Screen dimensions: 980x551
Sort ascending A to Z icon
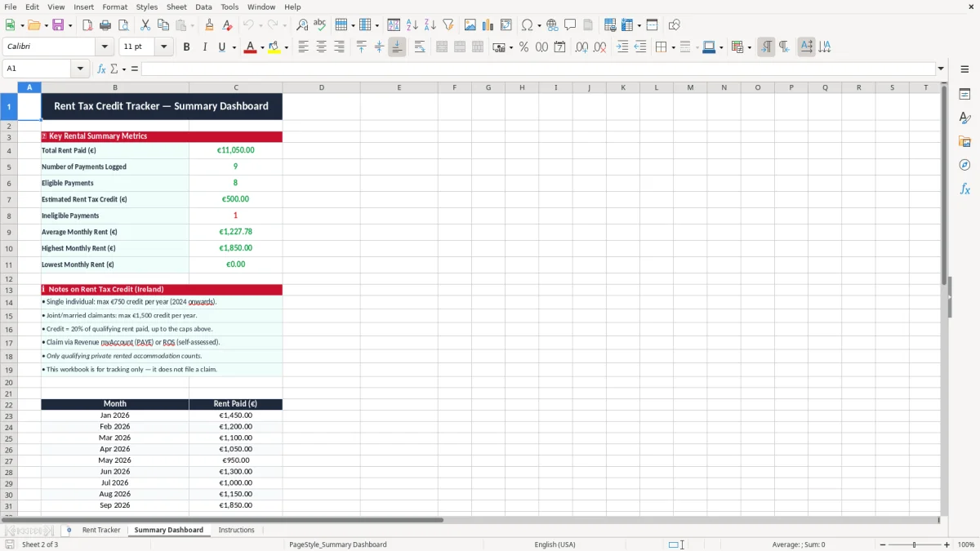click(x=412, y=25)
